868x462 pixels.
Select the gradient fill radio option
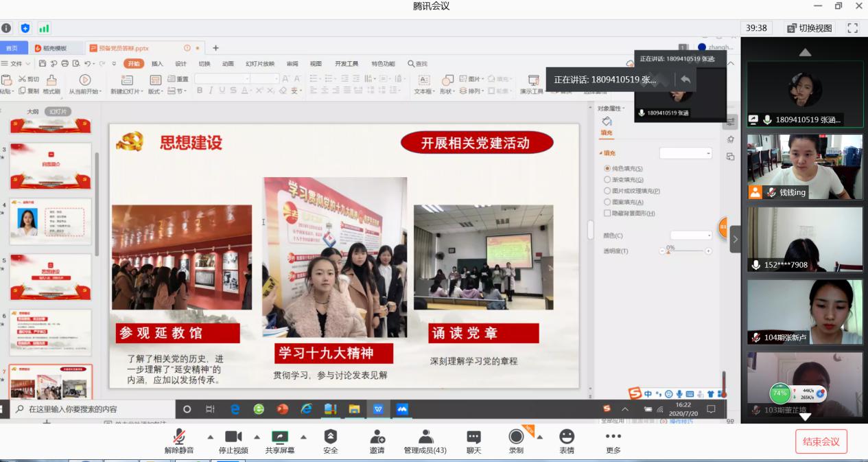pos(607,180)
